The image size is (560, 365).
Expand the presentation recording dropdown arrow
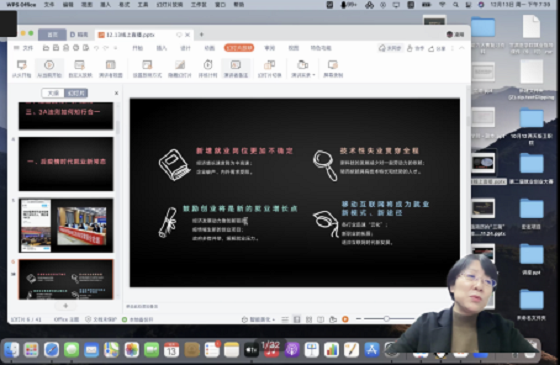(x=314, y=75)
